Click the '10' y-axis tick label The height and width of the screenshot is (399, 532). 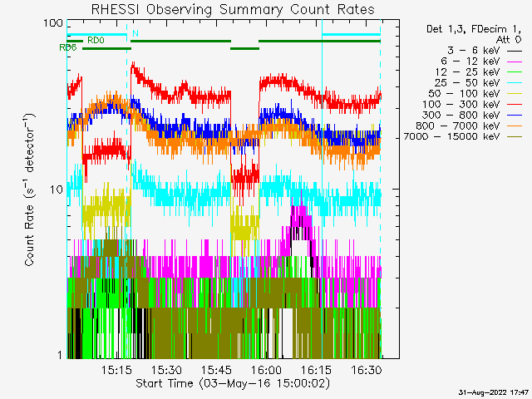click(x=57, y=190)
